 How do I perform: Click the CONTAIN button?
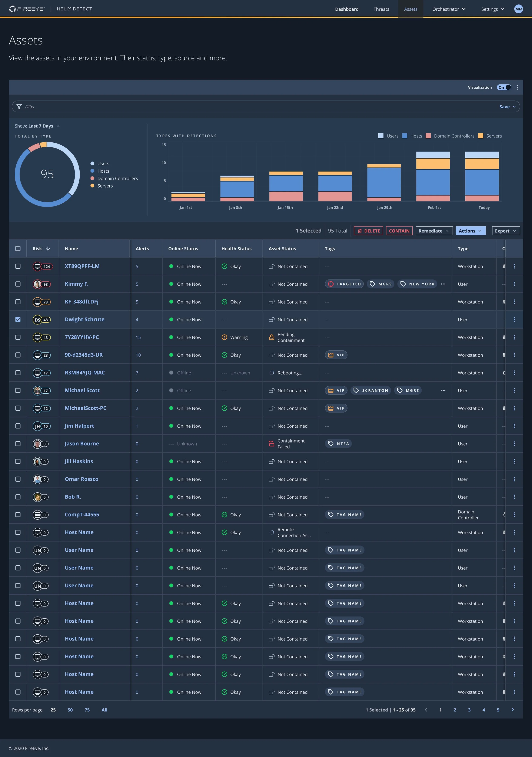pyautogui.click(x=399, y=231)
